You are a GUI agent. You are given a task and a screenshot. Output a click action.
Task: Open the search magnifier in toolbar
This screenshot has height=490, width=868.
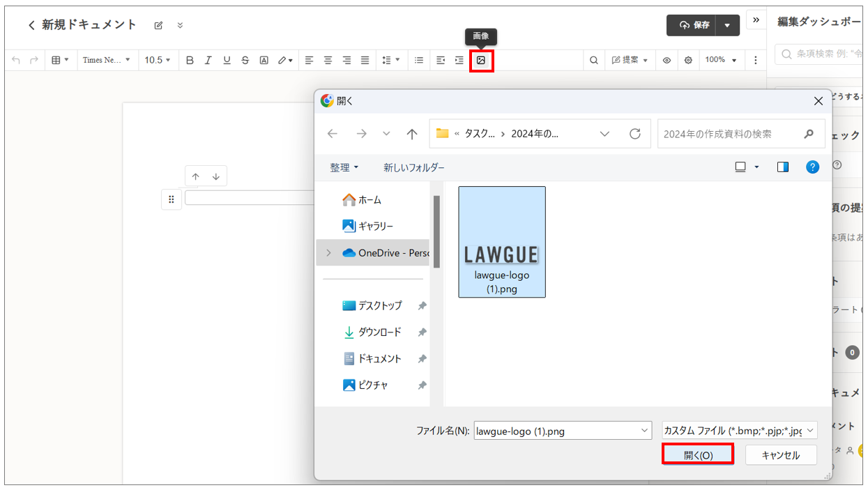[x=594, y=61]
